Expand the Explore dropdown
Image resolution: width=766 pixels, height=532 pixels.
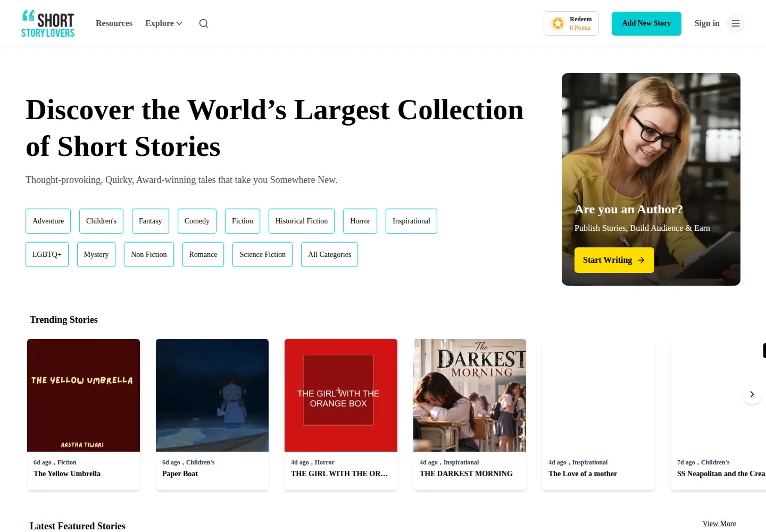point(164,23)
